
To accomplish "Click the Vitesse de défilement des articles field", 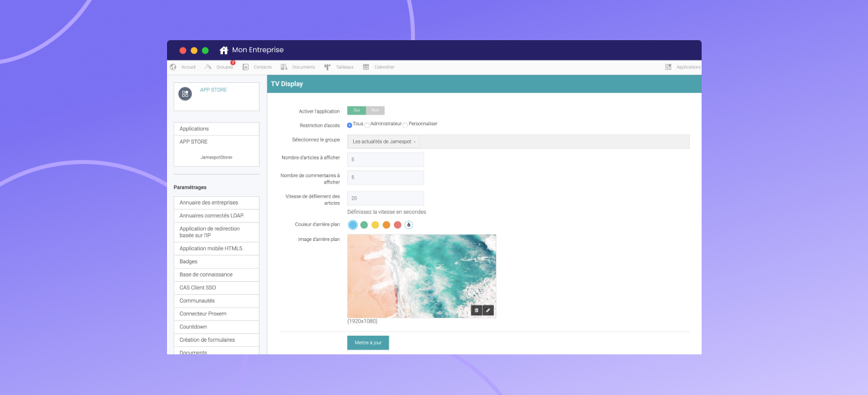I will click(385, 198).
